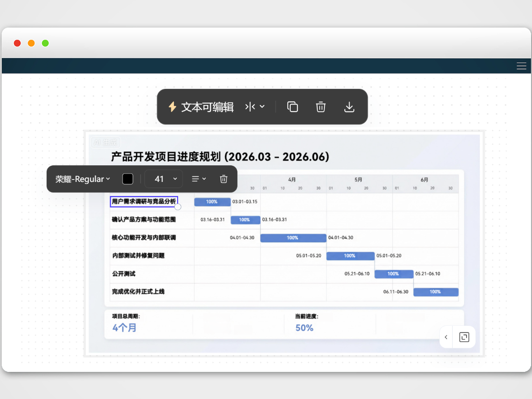Click the spacing icon left of its chevron
The width and height of the screenshot is (532, 399).
pos(249,107)
